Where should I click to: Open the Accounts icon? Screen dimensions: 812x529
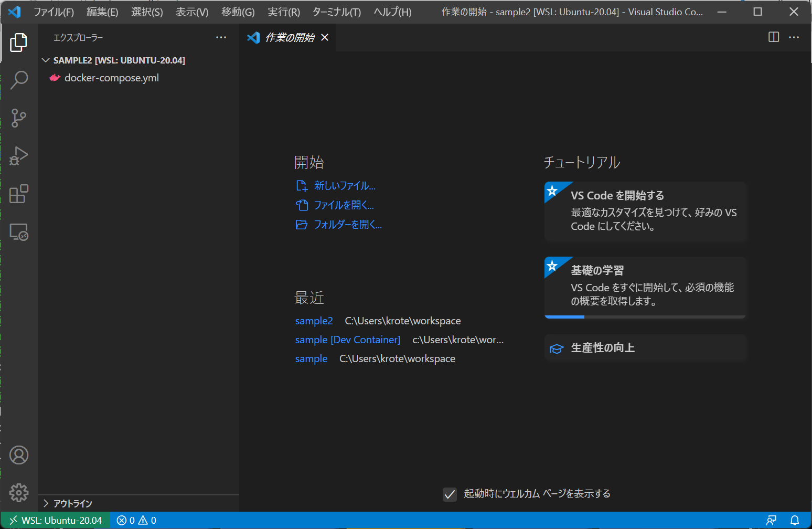pyautogui.click(x=19, y=455)
